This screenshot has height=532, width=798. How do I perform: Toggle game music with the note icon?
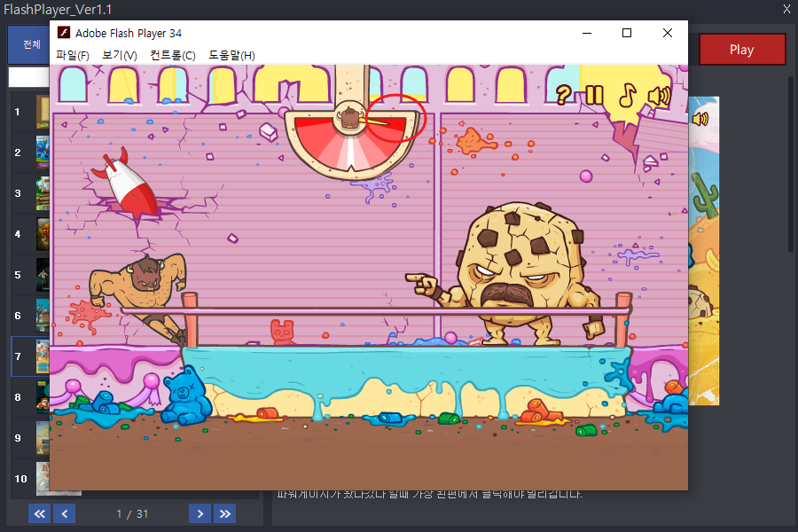pos(628,95)
